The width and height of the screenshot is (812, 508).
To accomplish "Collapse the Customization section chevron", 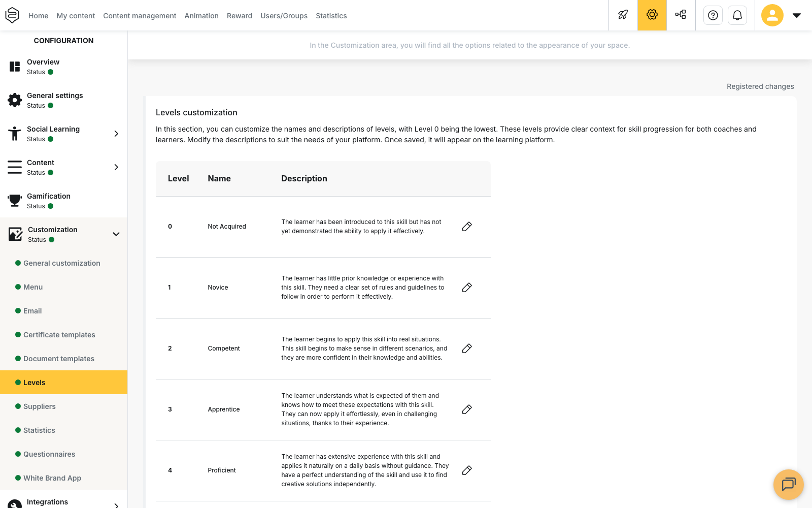I will (x=116, y=234).
